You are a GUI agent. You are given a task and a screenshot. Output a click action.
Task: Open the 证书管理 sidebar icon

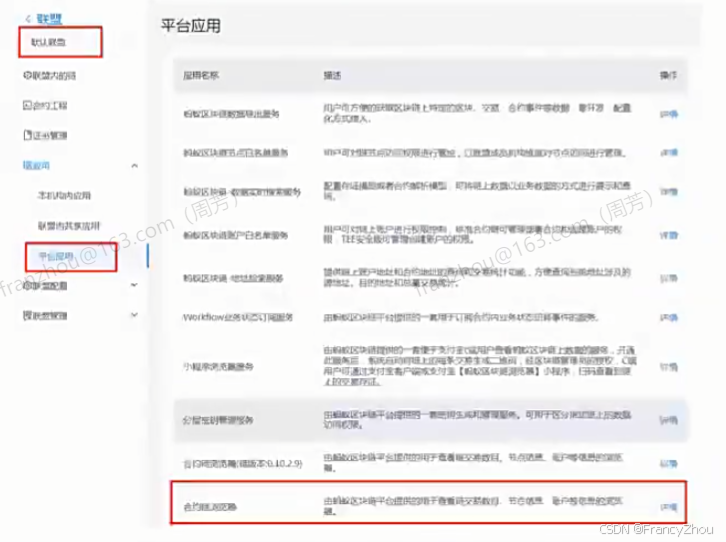27,135
